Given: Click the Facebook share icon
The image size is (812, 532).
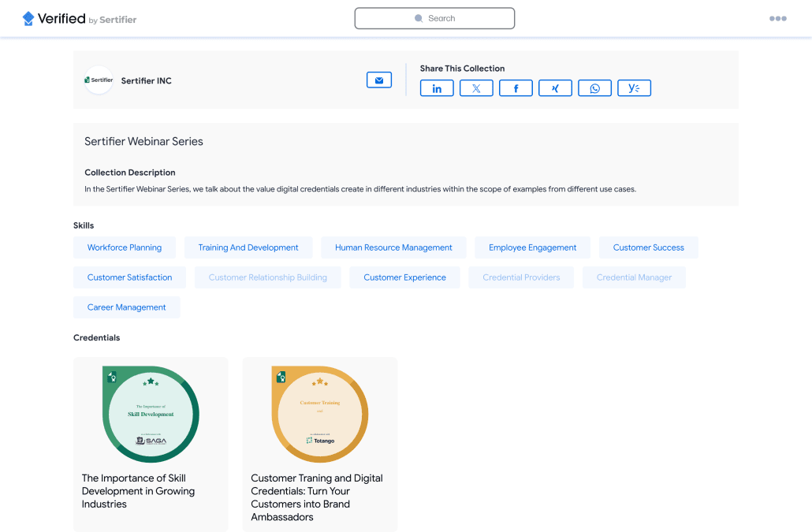Looking at the screenshot, I should 516,88.
